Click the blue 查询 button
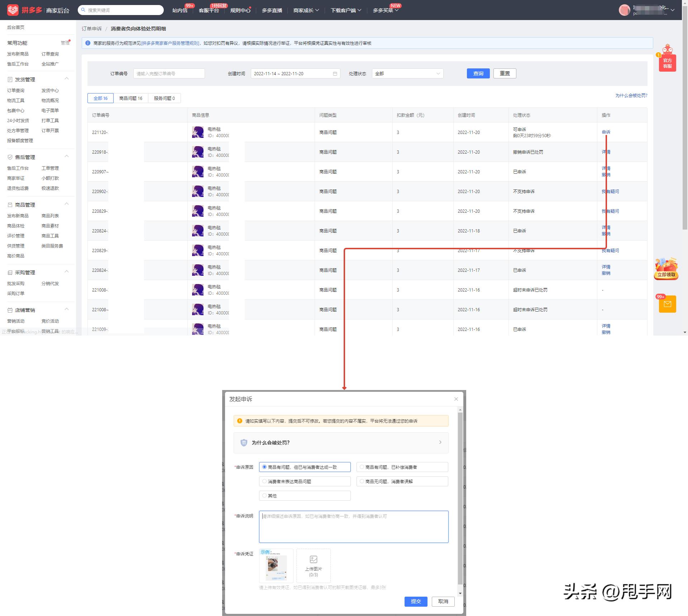 (478, 73)
